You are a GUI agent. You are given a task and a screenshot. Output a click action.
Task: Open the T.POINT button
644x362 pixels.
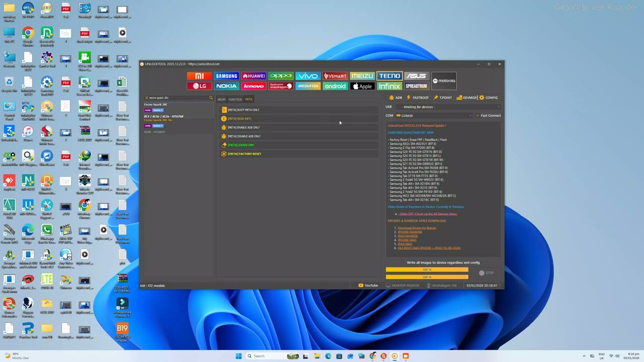pos(443,98)
